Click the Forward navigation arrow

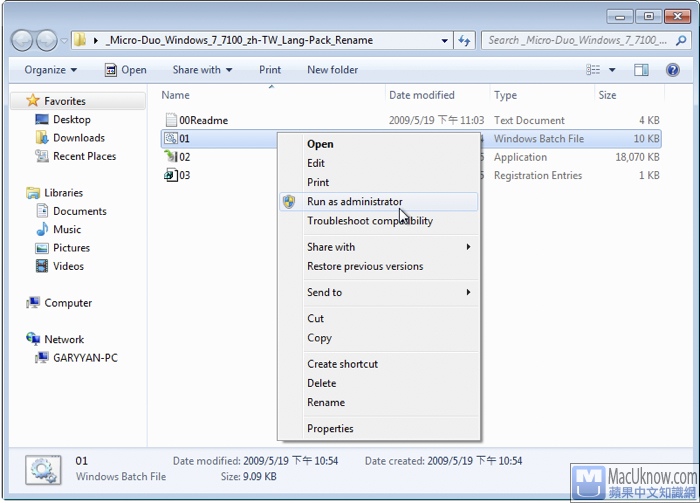(46, 41)
